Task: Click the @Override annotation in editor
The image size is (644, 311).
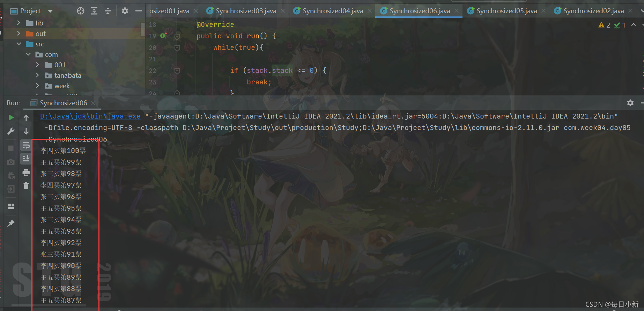Action: pyautogui.click(x=215, y=25)
